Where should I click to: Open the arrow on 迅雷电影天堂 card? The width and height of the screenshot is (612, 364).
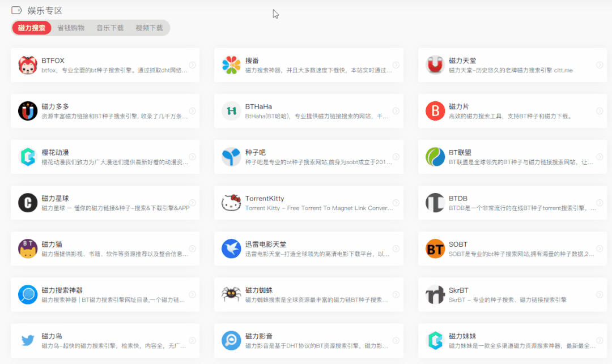click(x=396, y=249)
